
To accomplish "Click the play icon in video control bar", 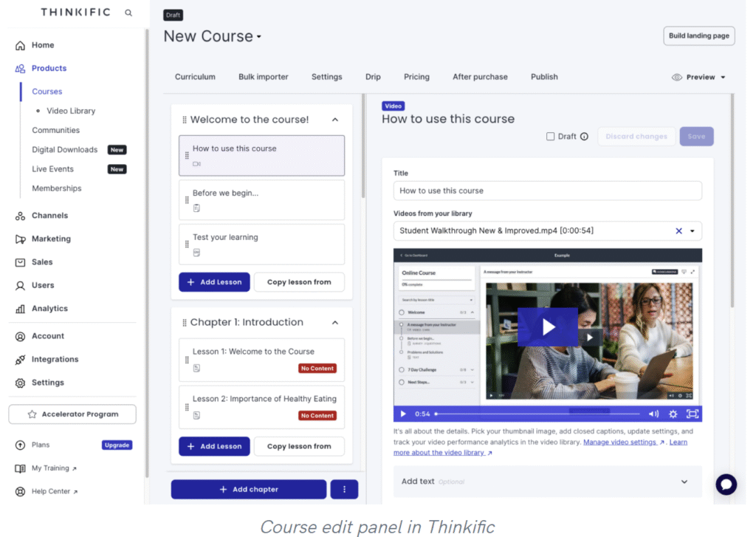I will 403,414.
